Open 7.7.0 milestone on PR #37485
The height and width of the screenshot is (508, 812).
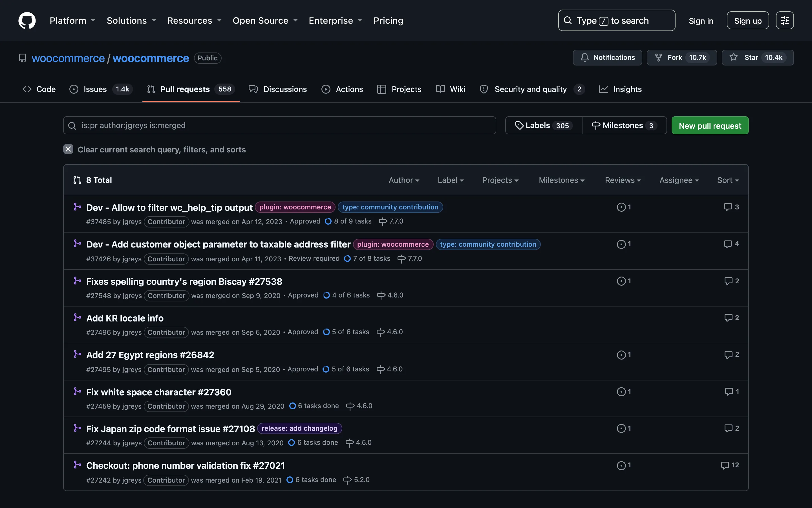391,222
